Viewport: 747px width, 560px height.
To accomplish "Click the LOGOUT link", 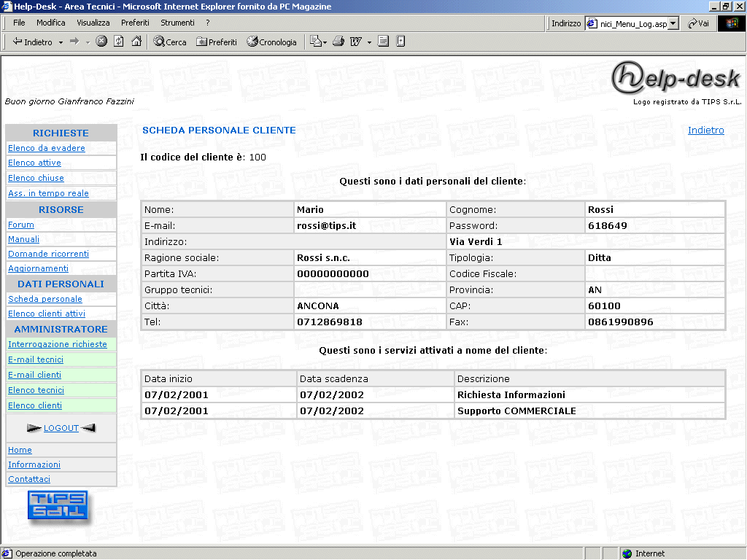I will (x=61, y=428).
